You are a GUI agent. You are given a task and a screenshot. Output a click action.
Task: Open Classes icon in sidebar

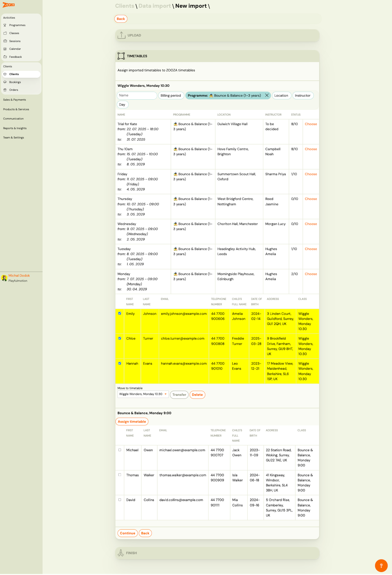[5, 33]
